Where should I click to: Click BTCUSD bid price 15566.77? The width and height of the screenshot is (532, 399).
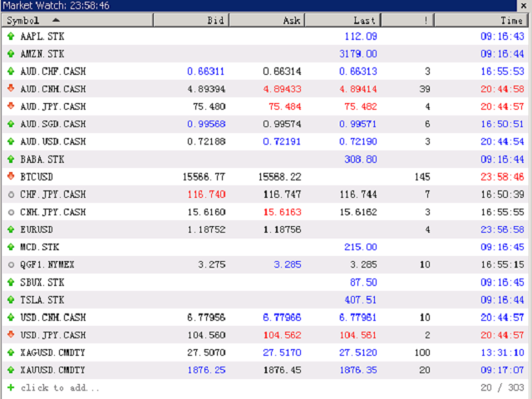[204, 177]
